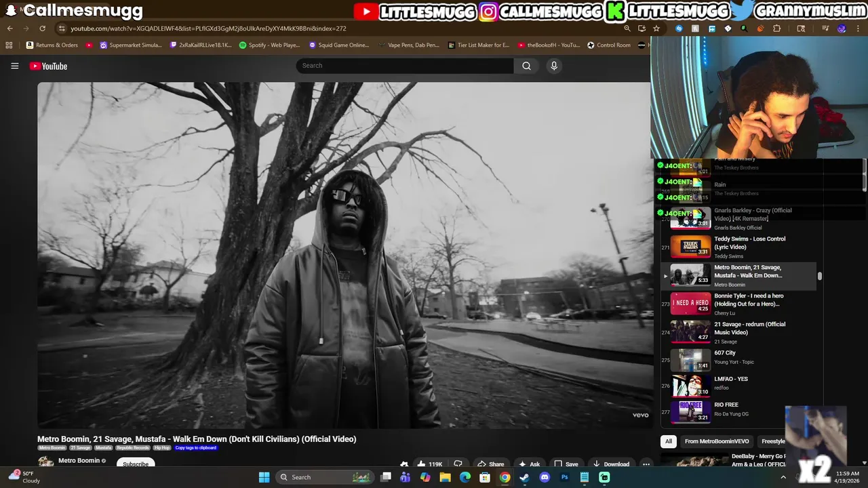The height and width of the screenshot is (488, 868).
Task: Open the Windows Start menu
Action: [264, 477]
